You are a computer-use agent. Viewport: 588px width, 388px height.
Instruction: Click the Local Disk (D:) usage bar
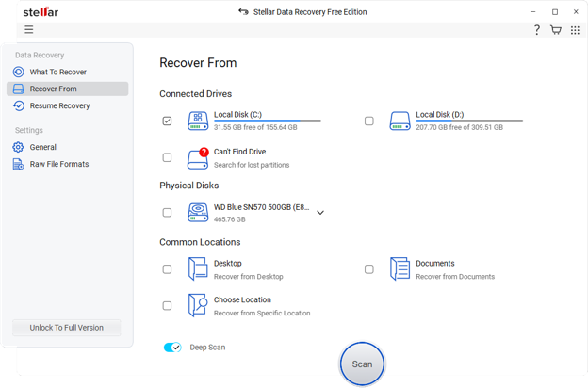coord(469,121)
